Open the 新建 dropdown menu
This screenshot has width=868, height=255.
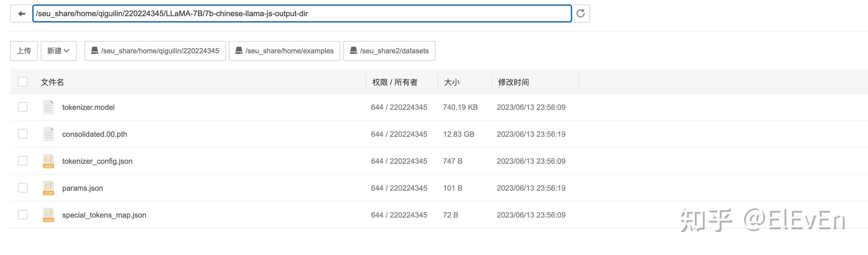[x=58, y=51]
